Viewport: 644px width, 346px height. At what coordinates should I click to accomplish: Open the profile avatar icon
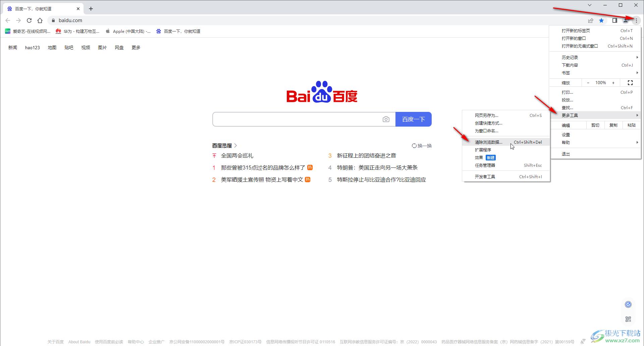626,20
